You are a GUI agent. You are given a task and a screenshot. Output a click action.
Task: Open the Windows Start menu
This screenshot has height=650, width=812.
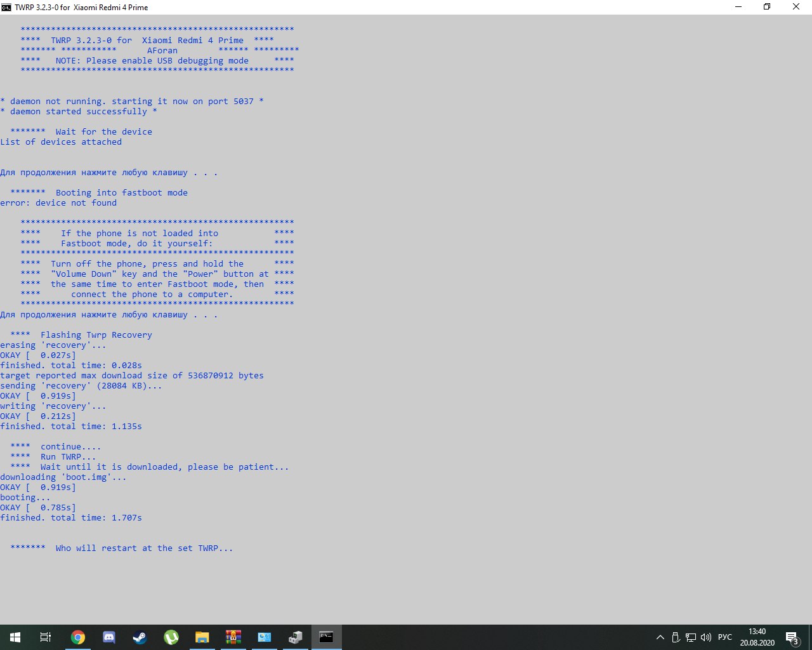[15, 637]
